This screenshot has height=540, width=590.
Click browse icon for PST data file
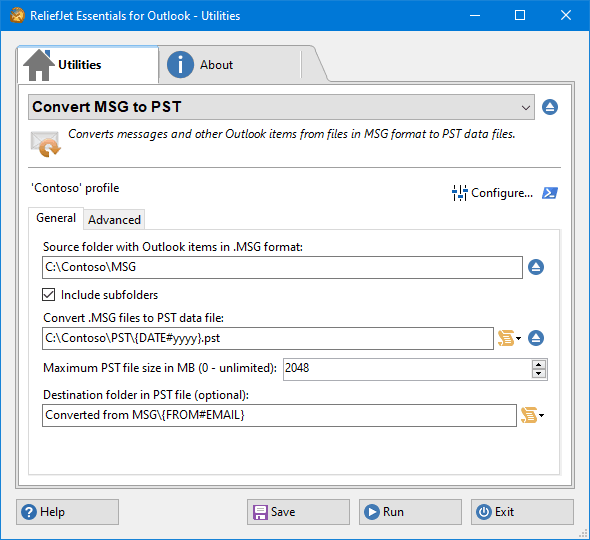536,338
